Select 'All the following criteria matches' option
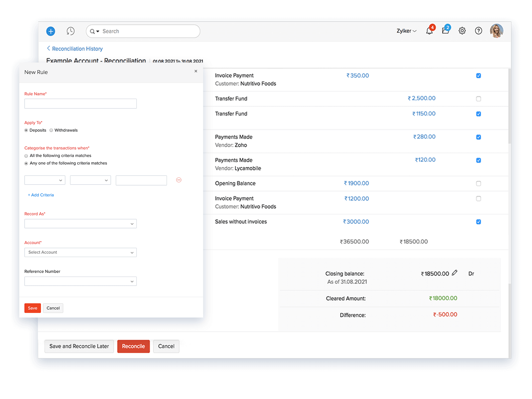Screen dimensions: 532x399 click(26, 156)
